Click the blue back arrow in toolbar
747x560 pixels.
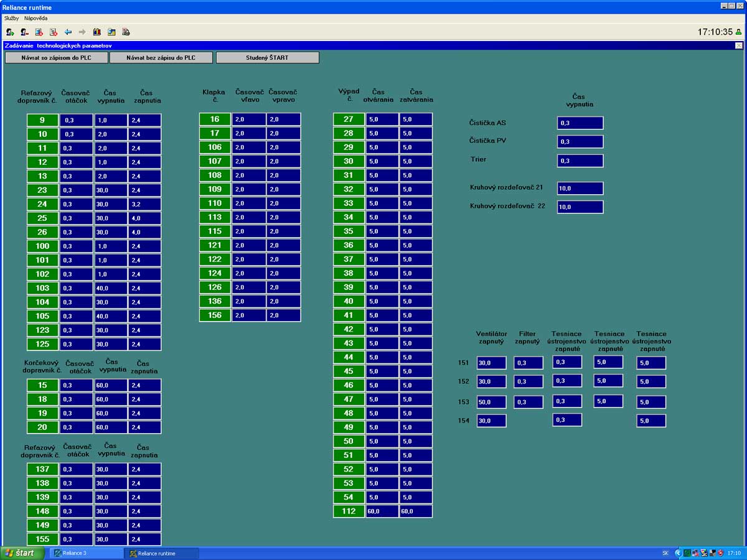(x=68, y=32)
